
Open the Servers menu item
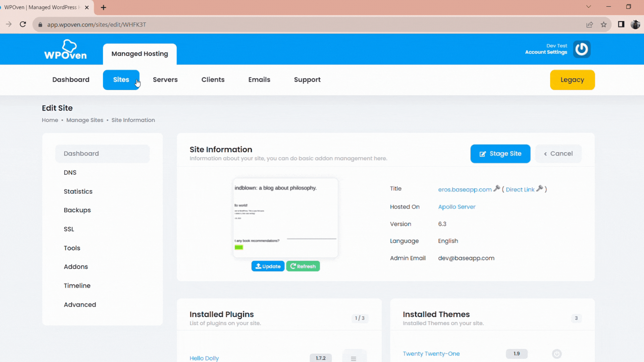pyautogui.click(x=165, y=80)
